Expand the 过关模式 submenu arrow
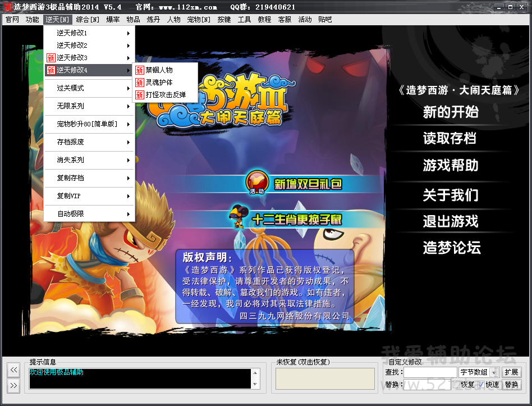The height and width of the screenshot is (406, 532). click(129, 88)
